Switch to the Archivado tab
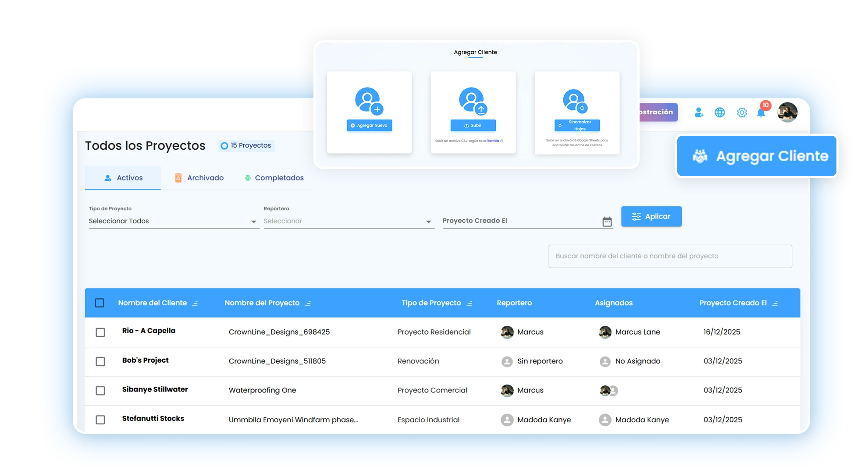Viewport: 868px width, 473px height. (x=199, y=178)
